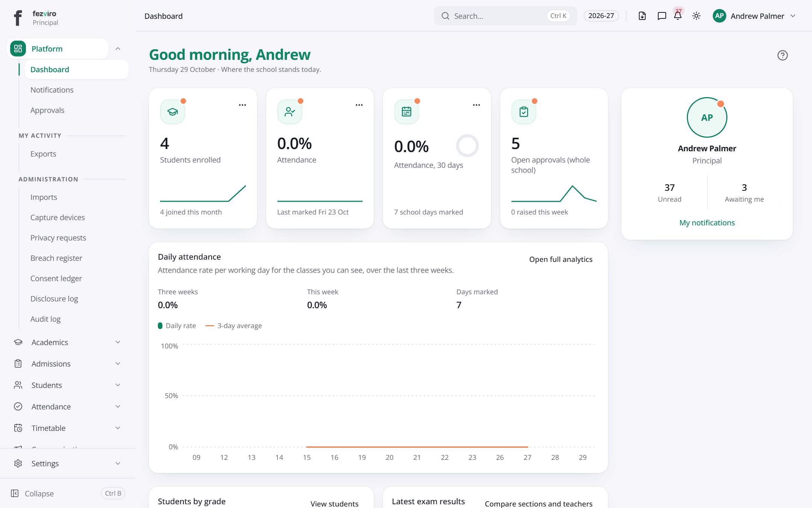The height and width of the screenshot is (508, 812).
Task: Expand the Admissions menu
Action: tap(68, 364)
